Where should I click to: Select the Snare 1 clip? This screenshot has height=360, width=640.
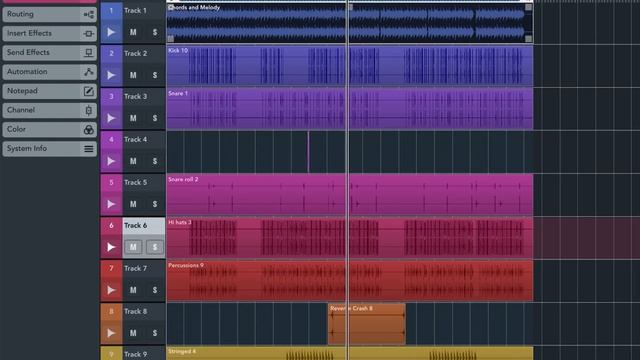[350, 109]
